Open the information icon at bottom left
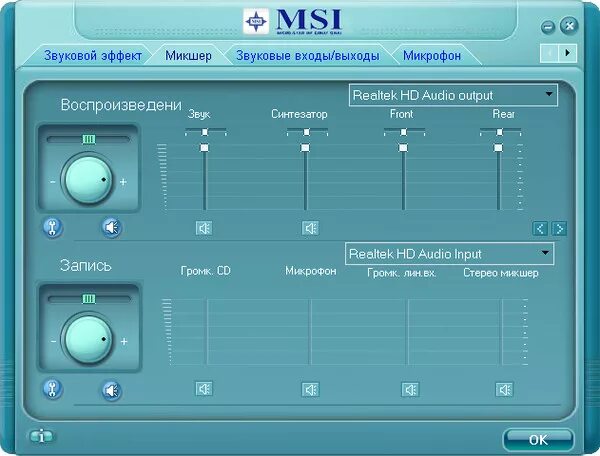Viewport: 600px width, 456px height. tap(41, 436)
